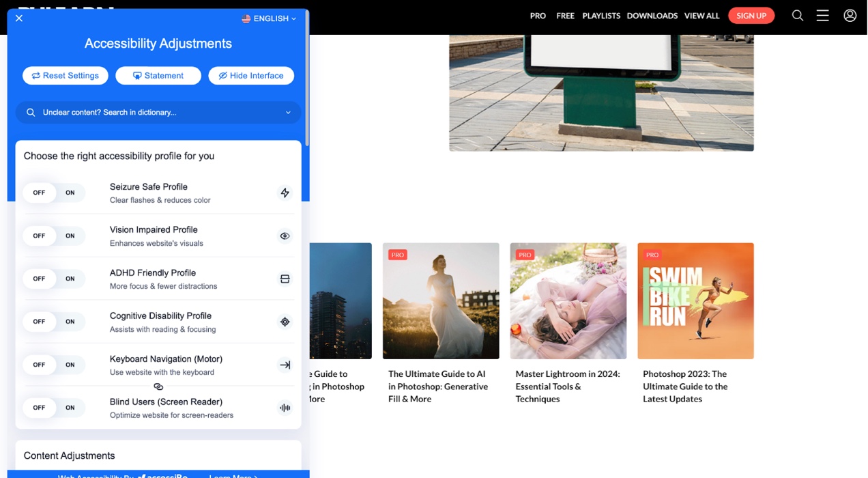Screen dimensions: 868x478
Task: Click the eye icon for Vision Impaired
Action: pos(285,236)
